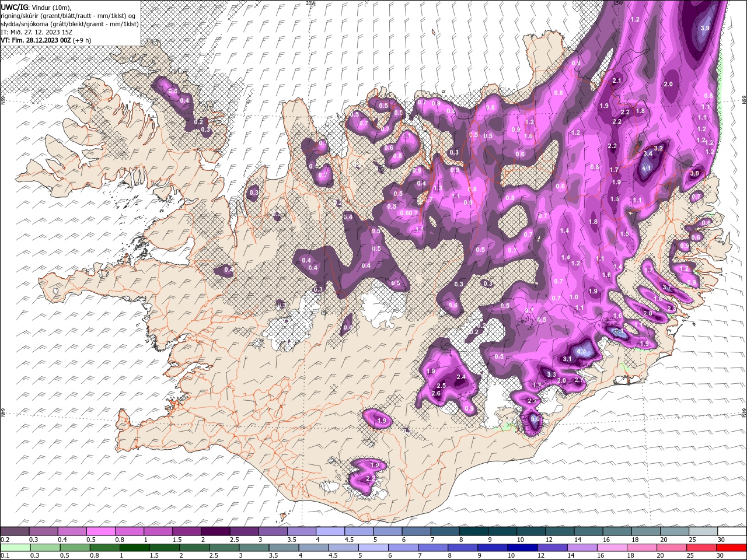The height and width of the screenshot is (560, 747).
Task: Click the light grey 25 swatch in top legend row
Action: click(703, 531)
